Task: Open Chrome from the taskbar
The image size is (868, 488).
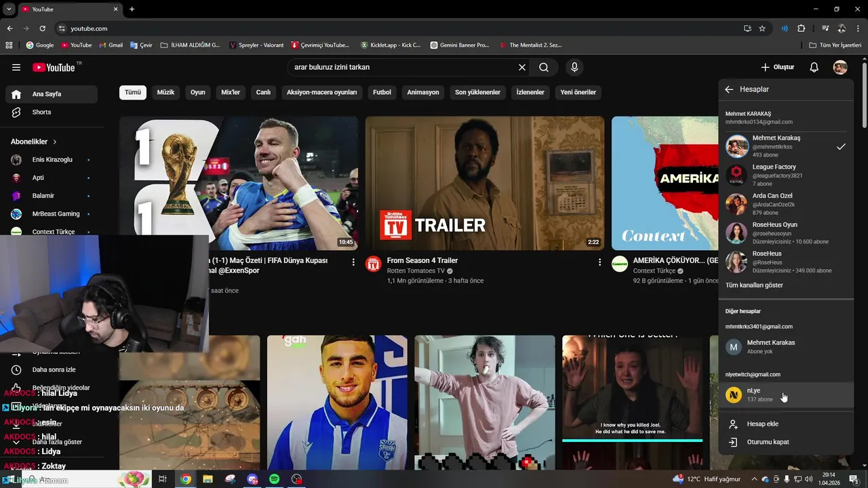Action: point(185,479)
